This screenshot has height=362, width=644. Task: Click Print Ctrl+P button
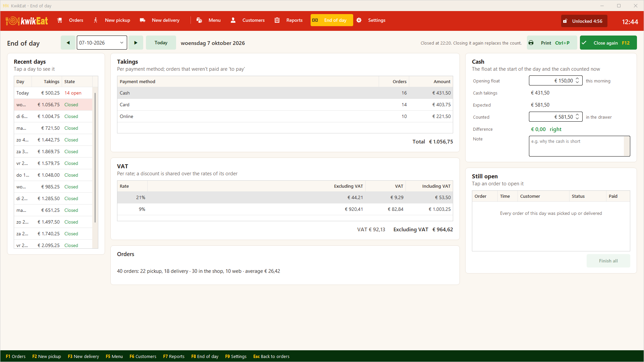click(552, 43)
